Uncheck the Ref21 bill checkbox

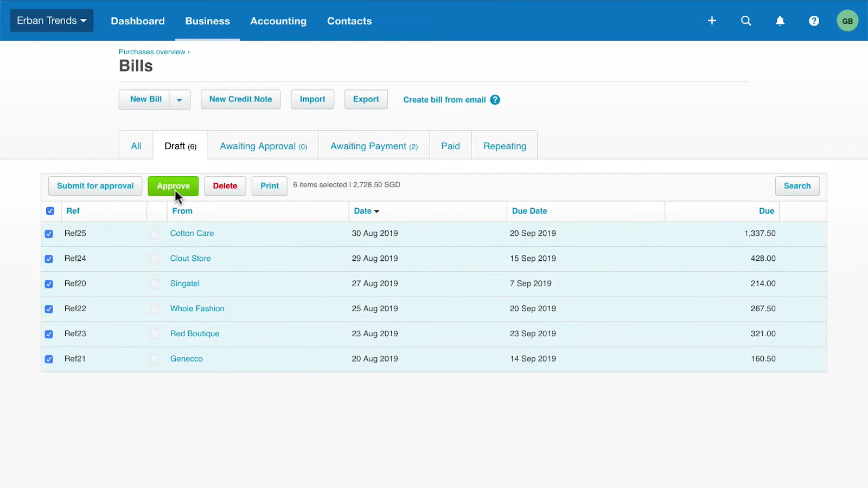coord(49,359)
